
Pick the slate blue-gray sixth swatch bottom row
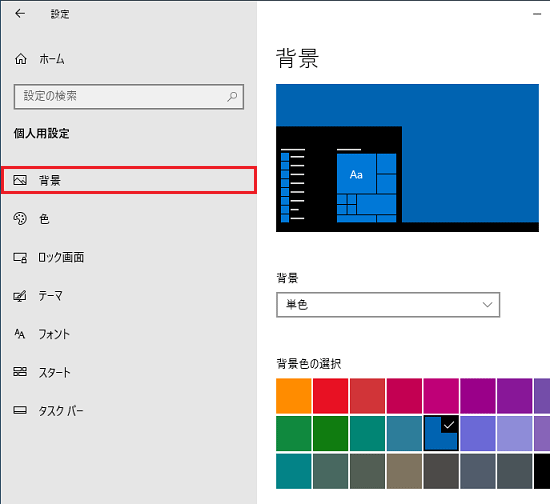(x=478, y=471)
